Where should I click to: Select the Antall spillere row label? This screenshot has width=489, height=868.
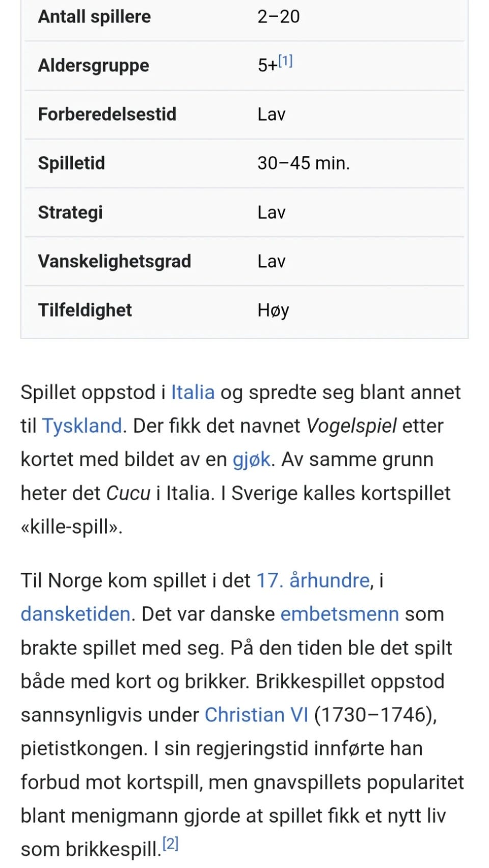point(94,17)
